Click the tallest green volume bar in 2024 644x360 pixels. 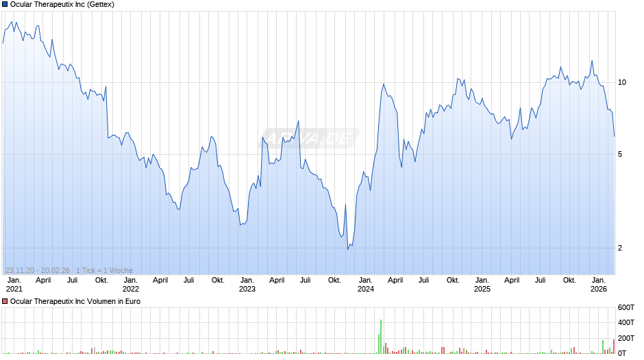pyautogui.click(x=381, y=337)
